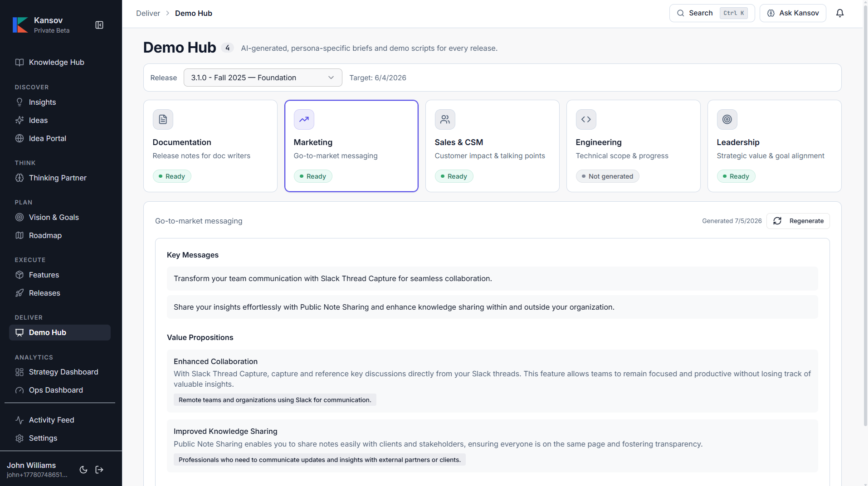Select the Engineering persona card title
Screen dimensions: 868x486
pos(599,142)
